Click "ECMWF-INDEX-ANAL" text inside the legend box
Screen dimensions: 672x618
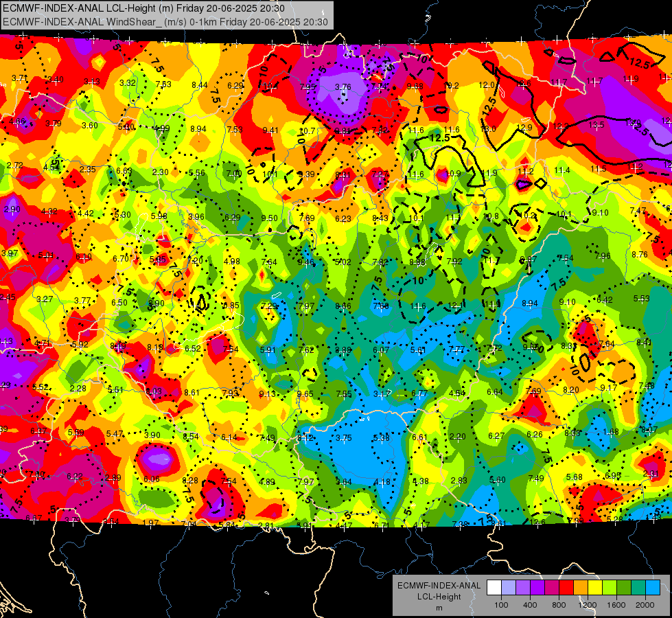(x=439, y=586)
